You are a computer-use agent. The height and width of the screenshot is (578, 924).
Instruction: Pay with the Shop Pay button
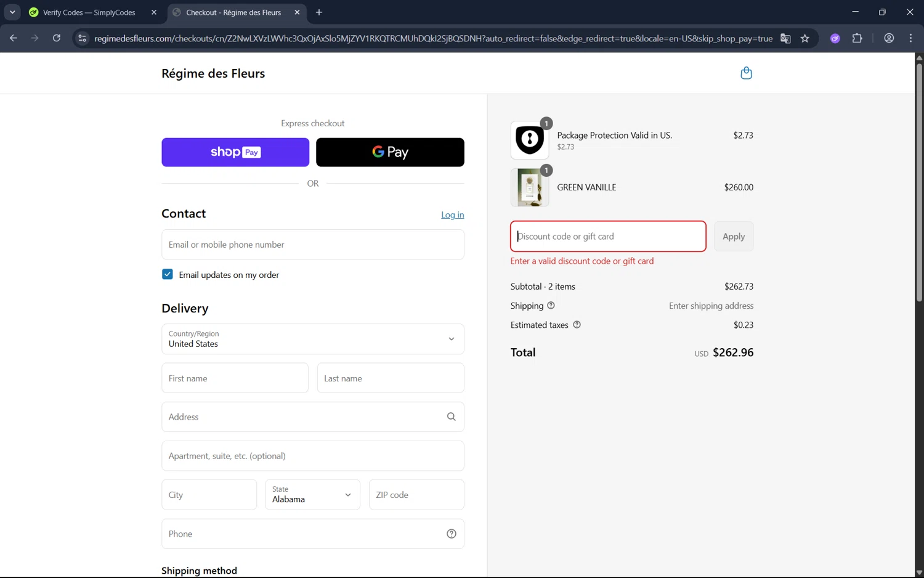tap(235, 152)
